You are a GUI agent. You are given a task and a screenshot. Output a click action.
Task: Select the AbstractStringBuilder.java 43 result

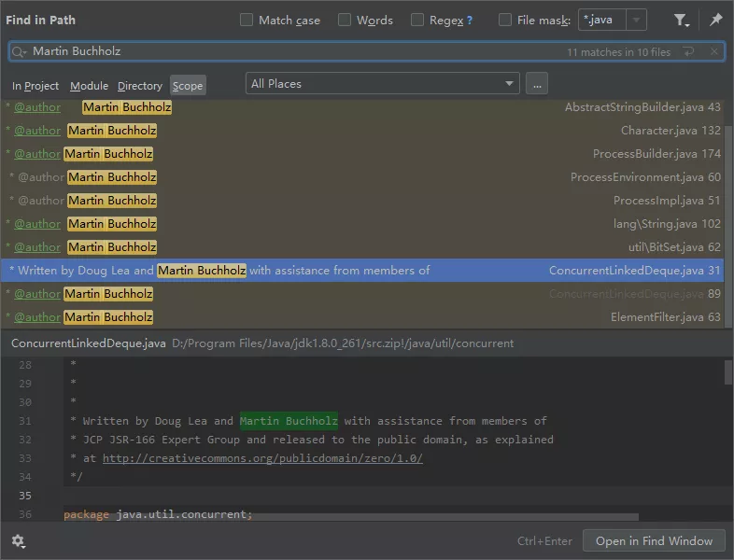point(362,107)
